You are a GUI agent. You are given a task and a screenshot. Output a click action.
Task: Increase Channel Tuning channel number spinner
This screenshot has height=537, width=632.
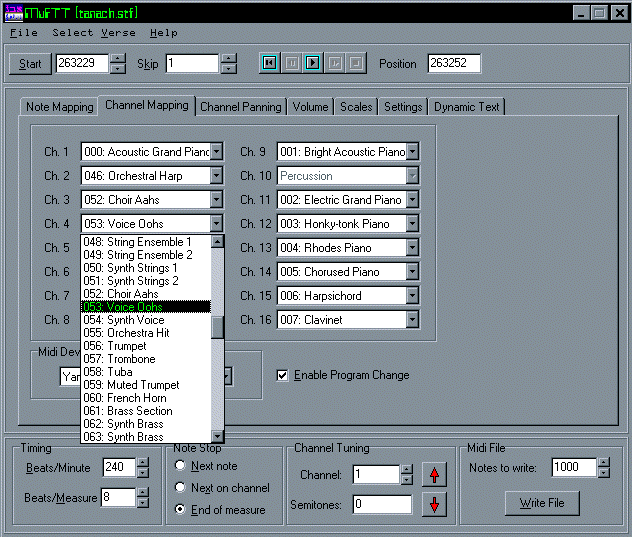pos(407,470)
